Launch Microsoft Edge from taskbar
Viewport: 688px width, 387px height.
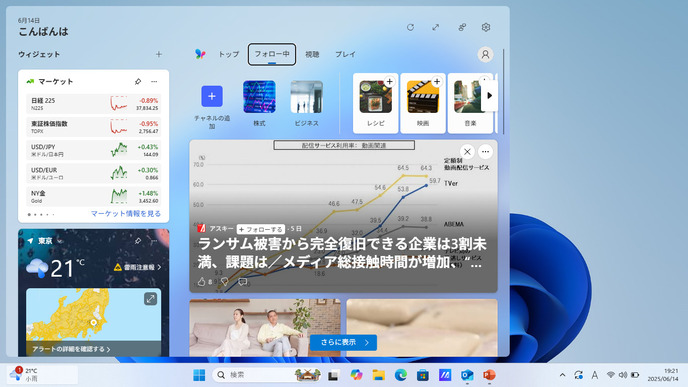tap(401, 375)
